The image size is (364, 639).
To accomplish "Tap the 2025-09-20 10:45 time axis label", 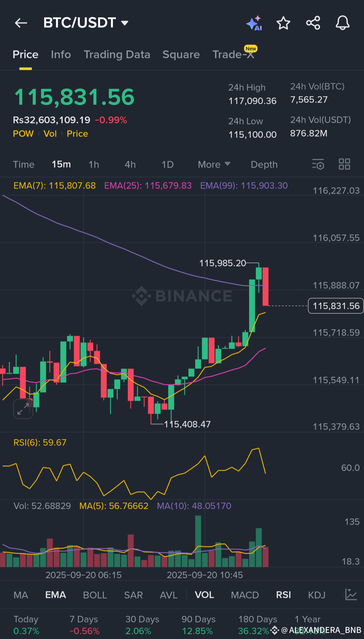I will [205, 575].
